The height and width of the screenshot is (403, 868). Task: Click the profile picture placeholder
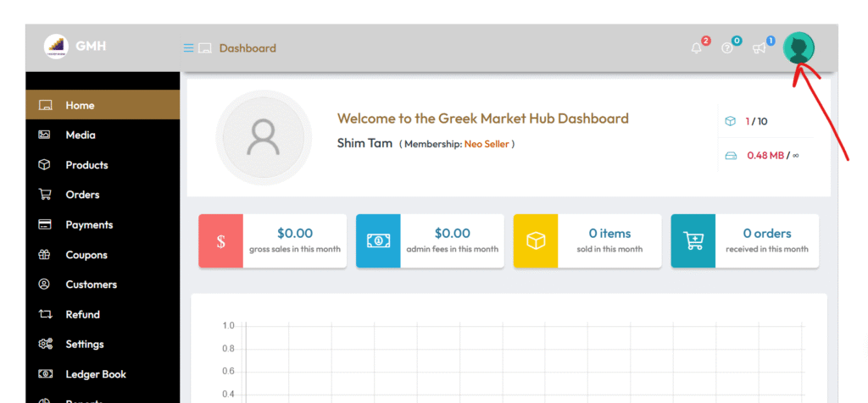click(264, 137)
